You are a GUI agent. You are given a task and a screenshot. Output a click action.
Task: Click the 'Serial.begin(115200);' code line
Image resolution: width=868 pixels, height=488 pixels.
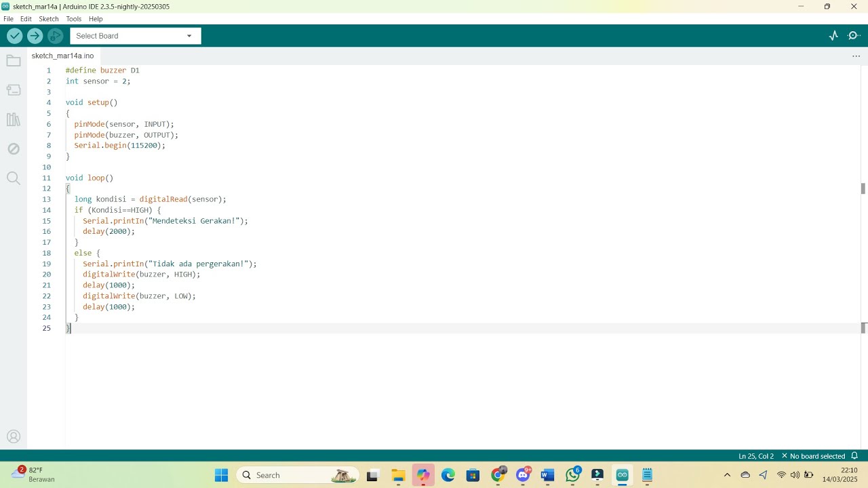[x=120, y=146]
